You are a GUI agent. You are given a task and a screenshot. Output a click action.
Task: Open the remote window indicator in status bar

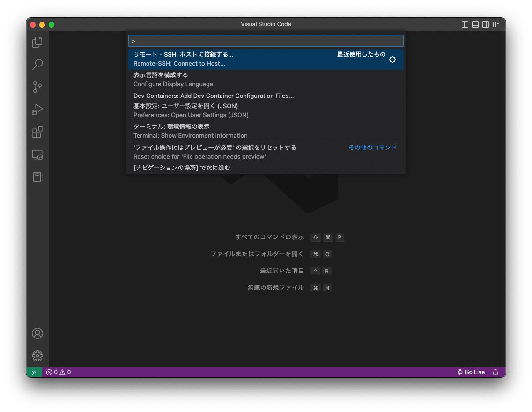pos(34,372)
